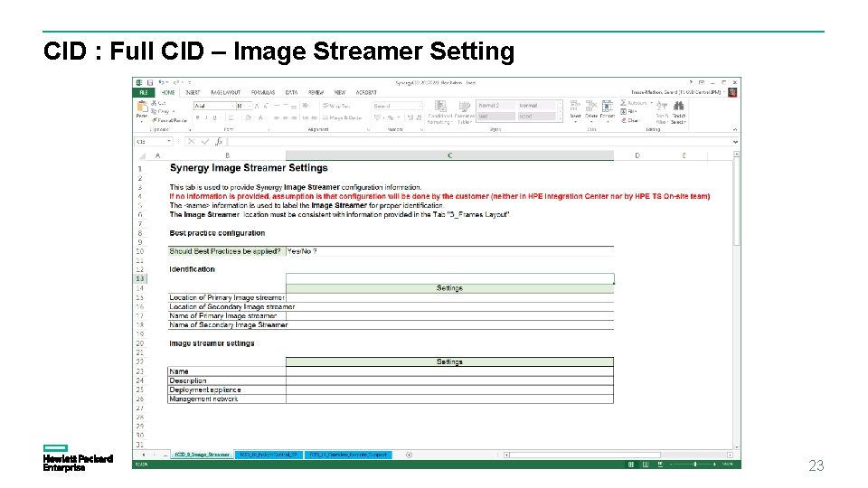This screenshot has height=488, width=868.
Task: Click the zoom slider in status bar
Action: click(x=694, y=465)
